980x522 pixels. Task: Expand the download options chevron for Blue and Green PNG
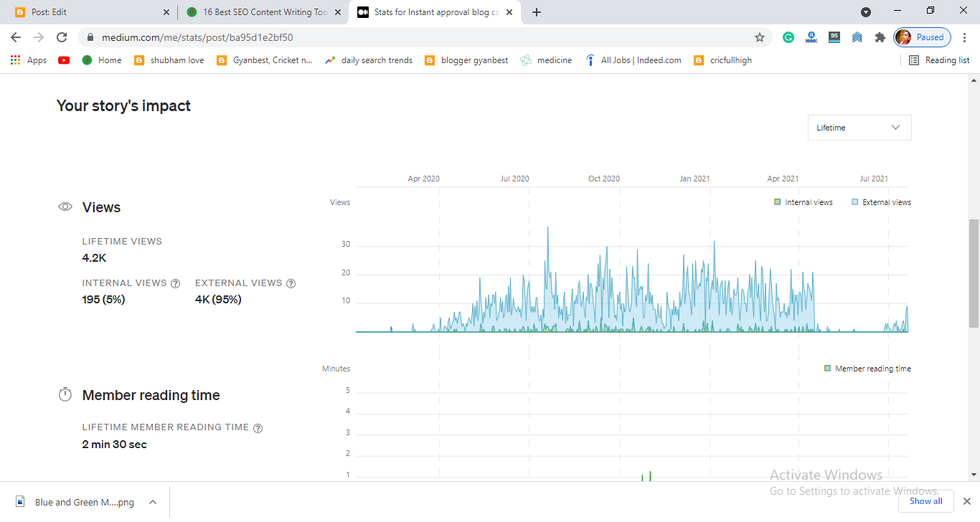coord(153,502)
